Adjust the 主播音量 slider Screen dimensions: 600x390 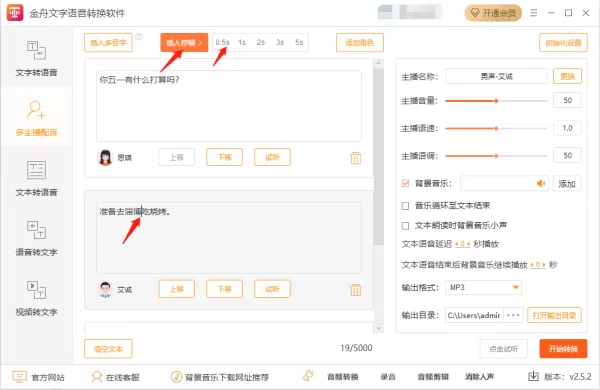click(496, 101)
